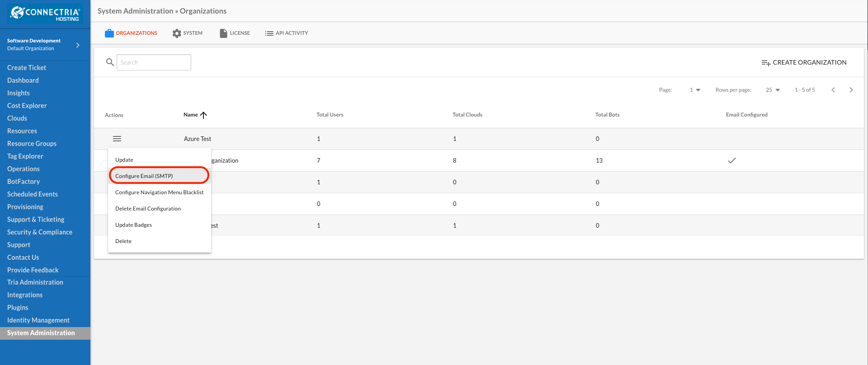This screenshot has width=868, height=365.
Task: Click the Create Organization button
Action: point(804,62)
